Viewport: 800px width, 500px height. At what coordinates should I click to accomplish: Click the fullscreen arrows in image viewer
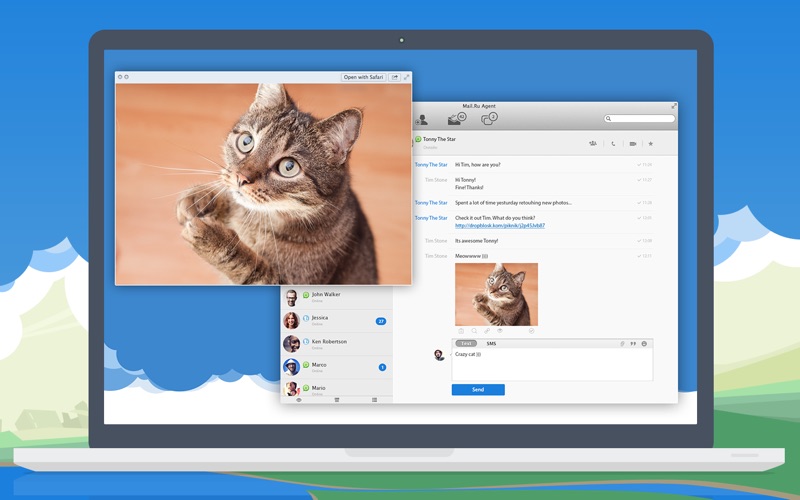point(407,77)
